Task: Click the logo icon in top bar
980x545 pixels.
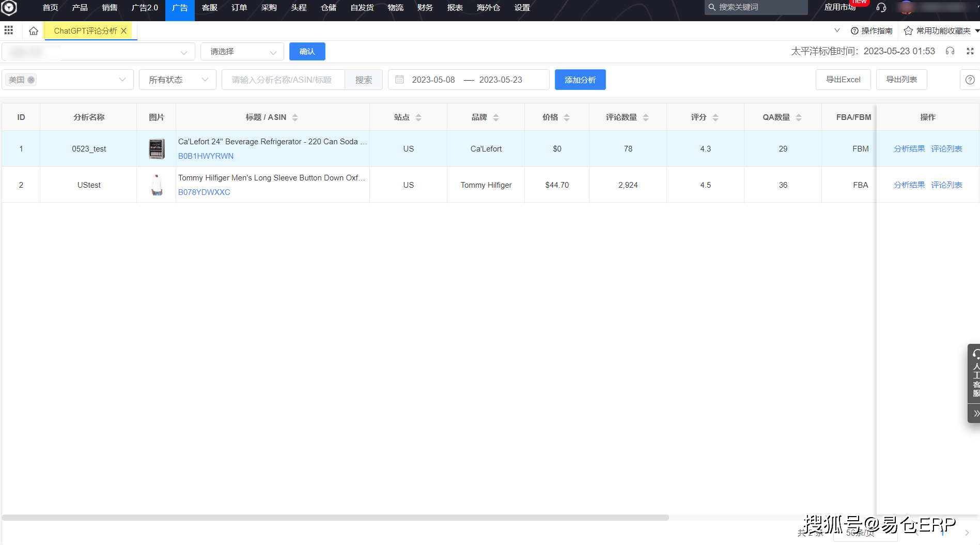Action: point(9,8)
